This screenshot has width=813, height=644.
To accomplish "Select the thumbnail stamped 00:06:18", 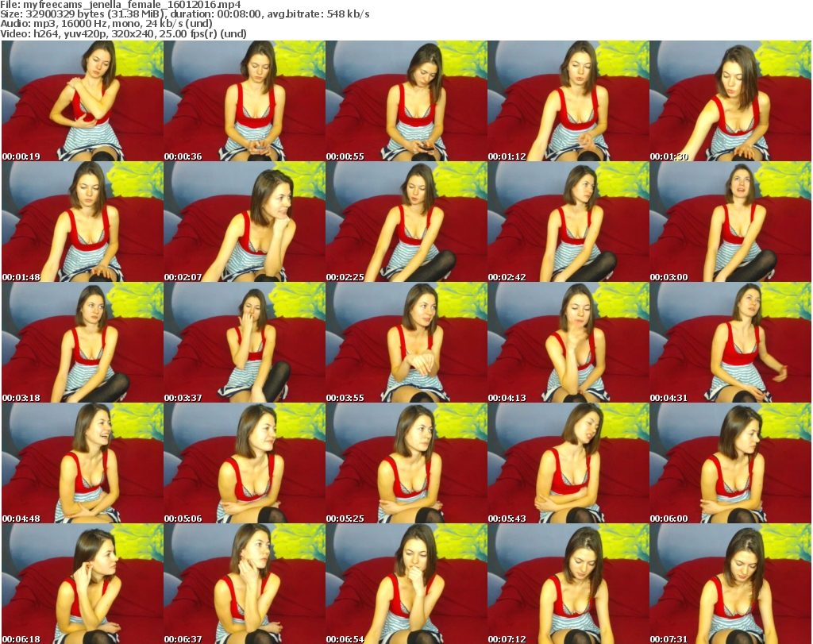I will (x=83, y=584).
